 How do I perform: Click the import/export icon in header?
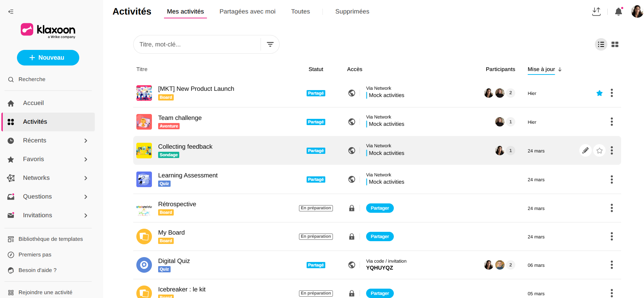pyautogui.click(x=596, y=12)
